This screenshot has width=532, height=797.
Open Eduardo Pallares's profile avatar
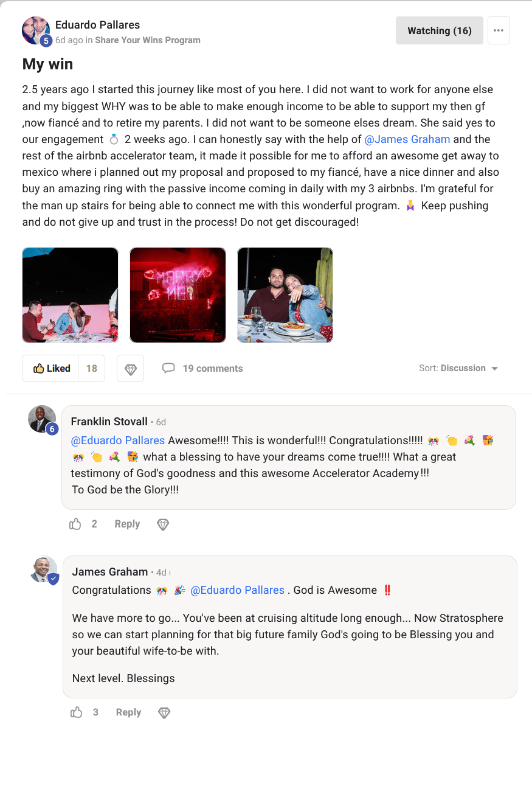pos(36,30)
